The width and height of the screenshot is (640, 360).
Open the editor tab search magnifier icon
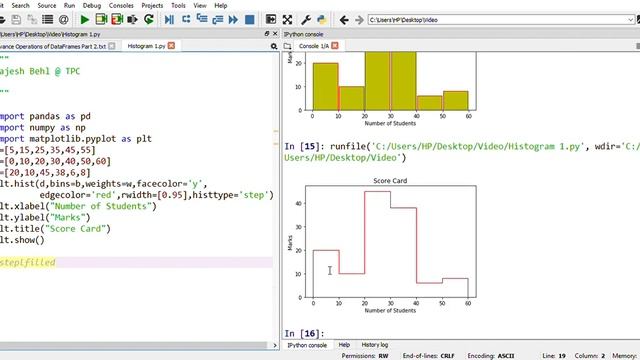(x=274, y=47)
